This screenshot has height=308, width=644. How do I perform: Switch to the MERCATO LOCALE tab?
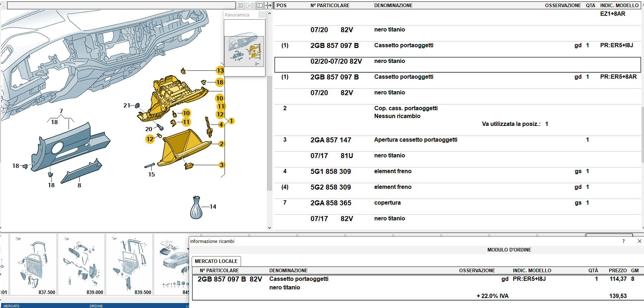coord(216,261)
